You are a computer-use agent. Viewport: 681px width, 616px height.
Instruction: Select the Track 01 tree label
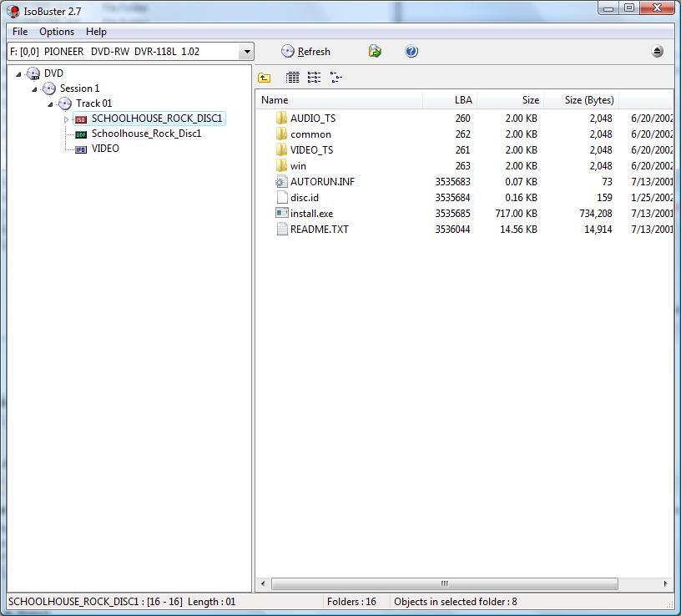pyautogui.click(x=93, y=104)
